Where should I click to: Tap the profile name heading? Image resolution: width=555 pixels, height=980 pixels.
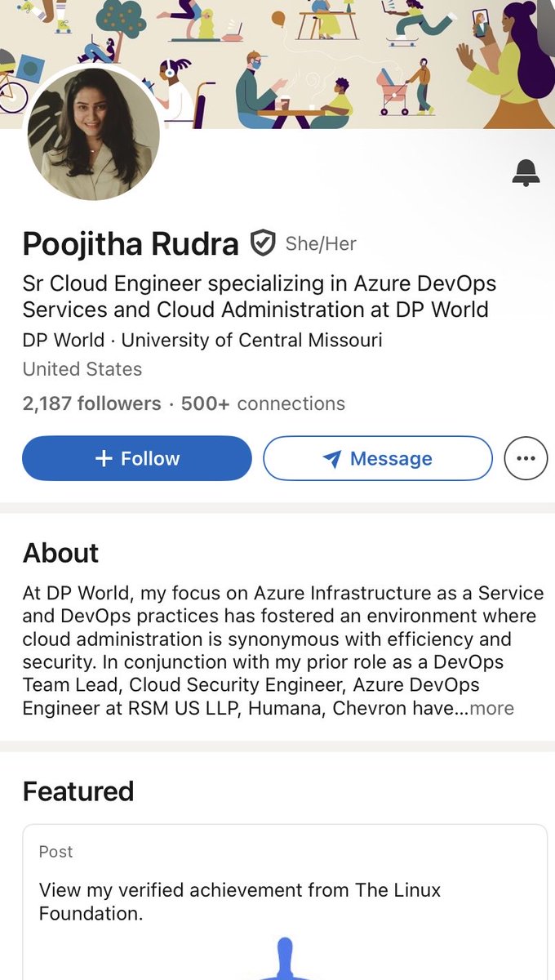(x=131, y=243)
